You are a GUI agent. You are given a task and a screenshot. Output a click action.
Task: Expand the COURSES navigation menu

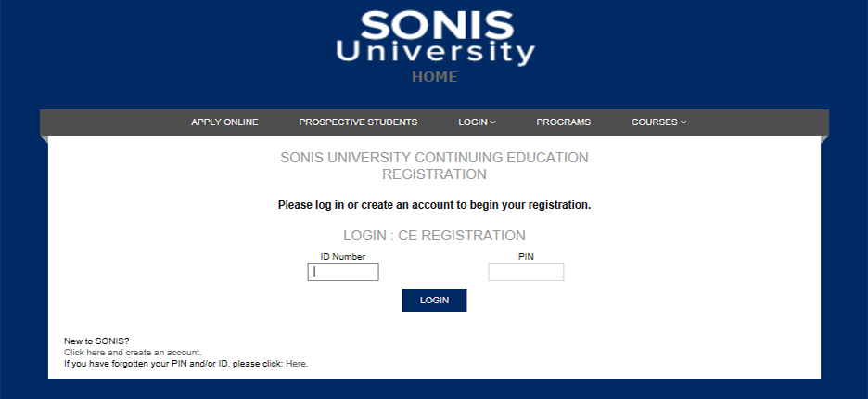(654, 122)
